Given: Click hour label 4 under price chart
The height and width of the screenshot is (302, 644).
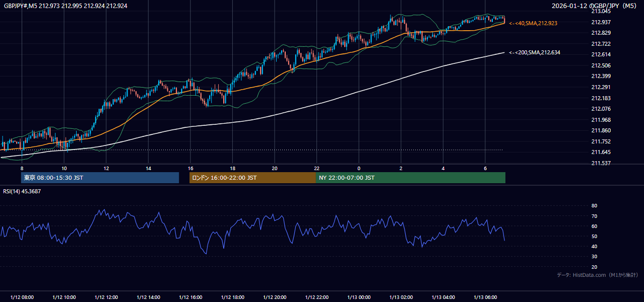Looking at the screenshot, I should (443, 168).
